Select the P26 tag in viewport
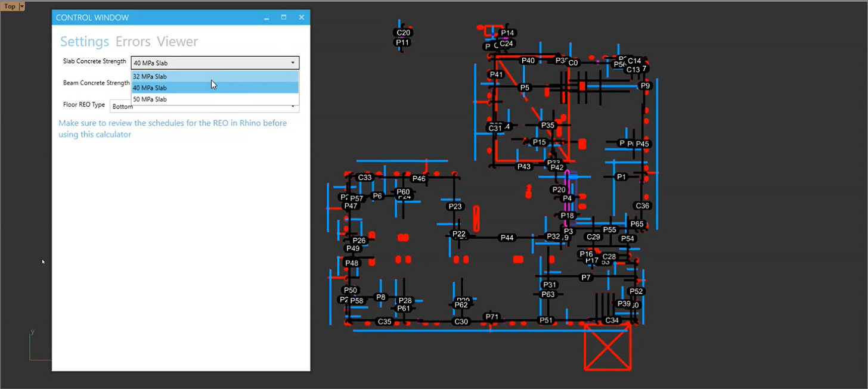The height and width of the screenshot is (389, 868). click(359, 241)
